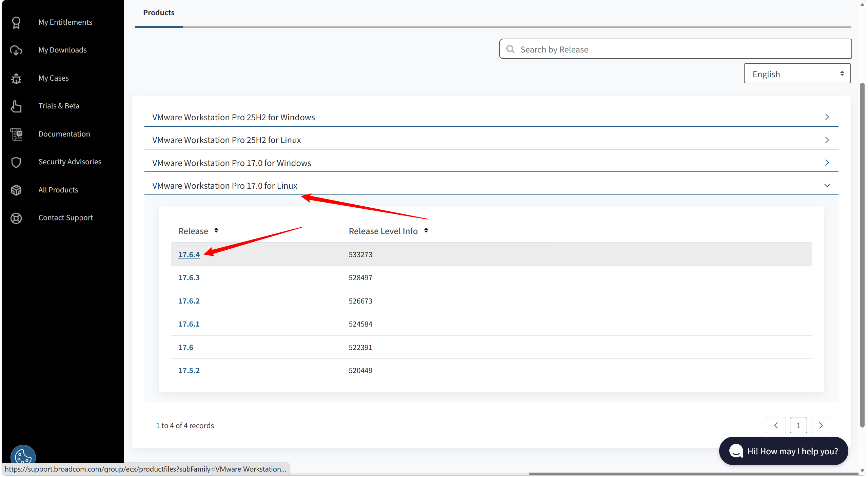Viewport: 868px width, 477px height.
Task: Sort by Release Level Info
Action: pyautogui.click(x=426, y=231)
